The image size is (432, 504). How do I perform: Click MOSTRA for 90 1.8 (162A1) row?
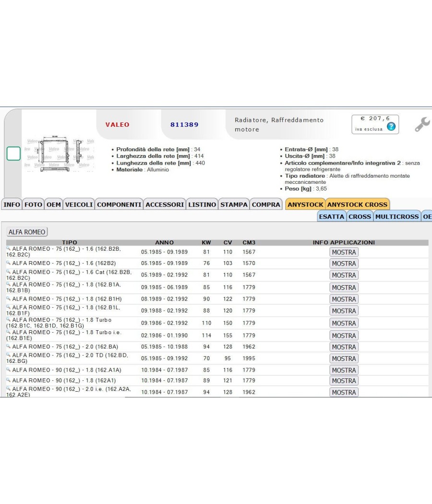coord(344,381)
